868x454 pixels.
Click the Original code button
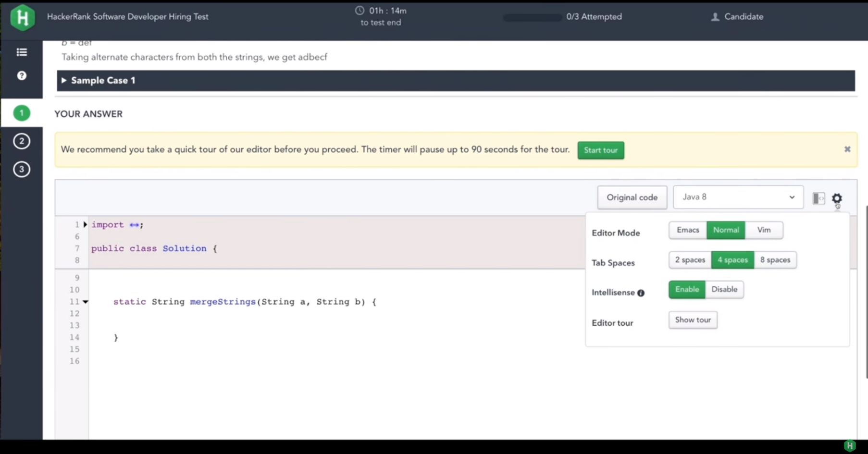[x=632, y=197]
